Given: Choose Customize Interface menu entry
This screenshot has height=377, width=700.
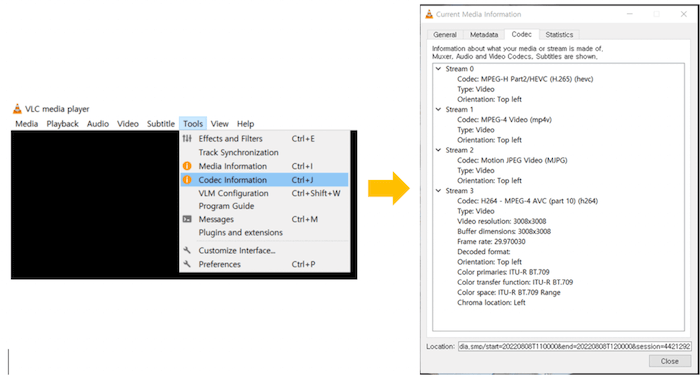Looking at the screenshot, I should pyautogui.click(x=264, y=251).
